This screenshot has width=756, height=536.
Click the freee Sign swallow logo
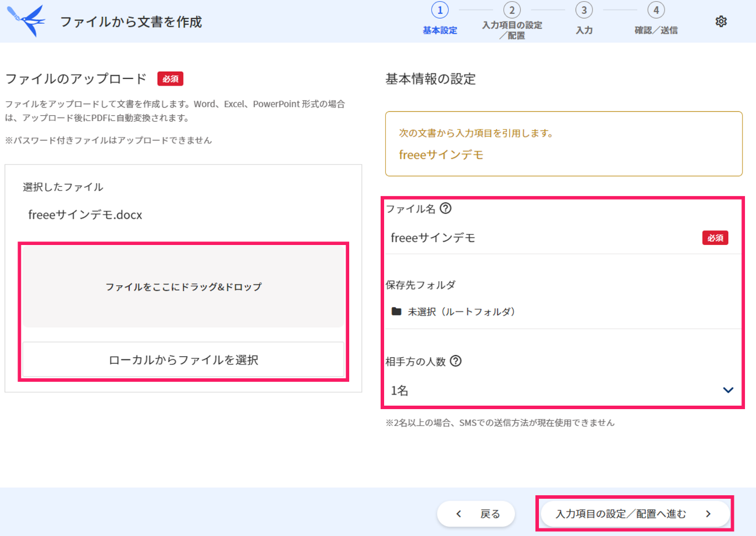pyautogui.click(x=26, y=21)
